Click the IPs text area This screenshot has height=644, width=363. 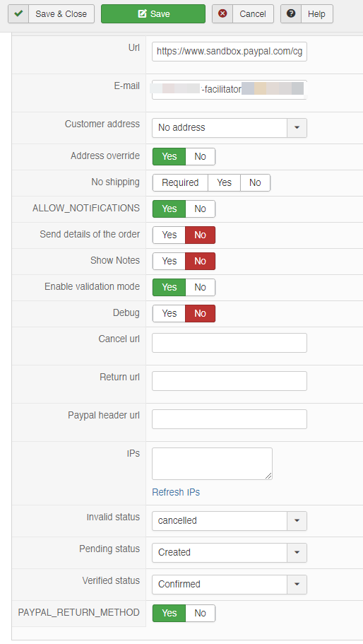(x=212, y=464)
